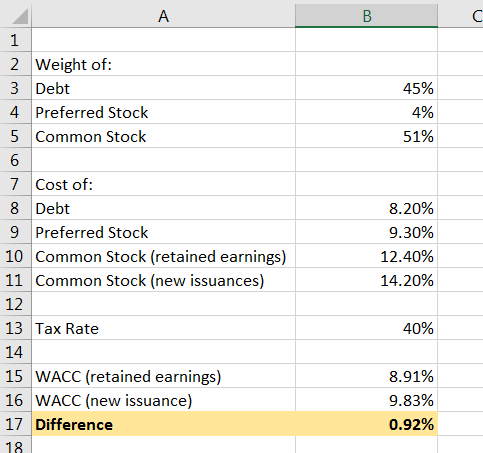Click the 'Weight of:' label cell

(x=163, y=64)
